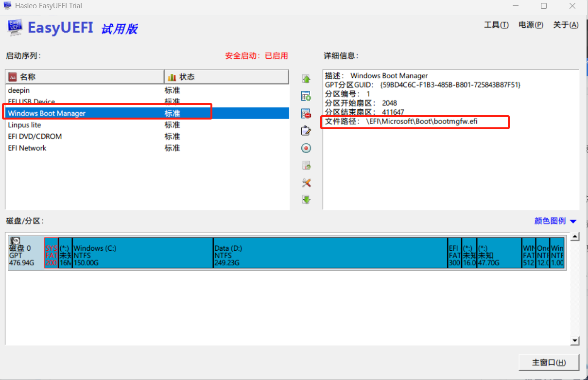The image size is (588, 380).
Task: Select the Windows Boot Manager boot entry
Action: tap(147, 113)
